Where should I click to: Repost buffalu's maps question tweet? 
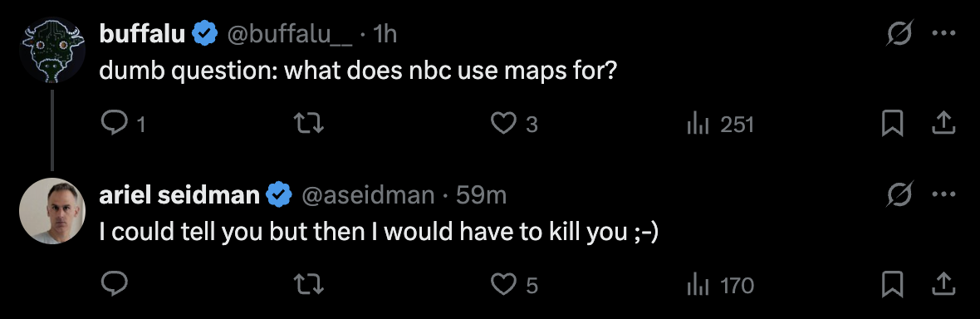click(x=309, y=125)
